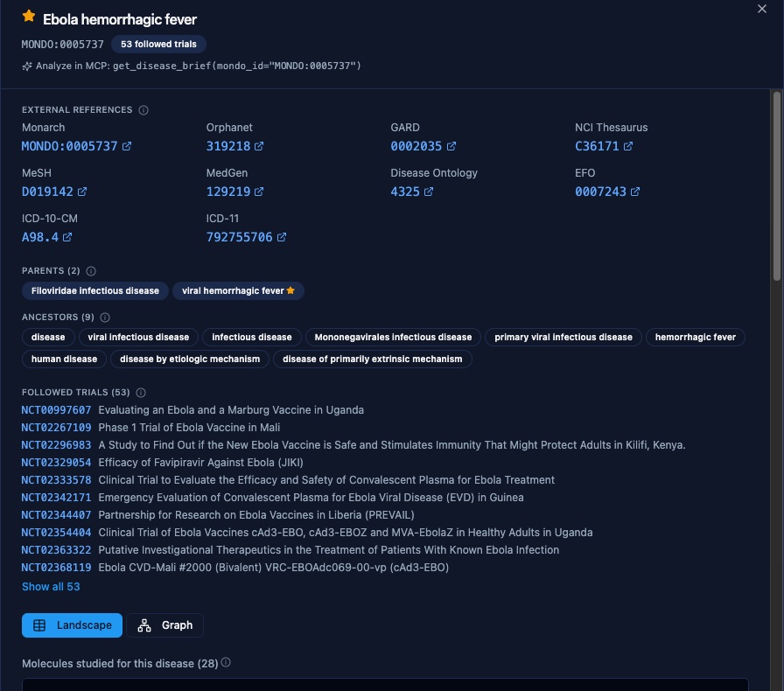Select disease of primarily extrinsic mechanism chip
Viewport: 784px width, 691px height.
coord(373,359)
